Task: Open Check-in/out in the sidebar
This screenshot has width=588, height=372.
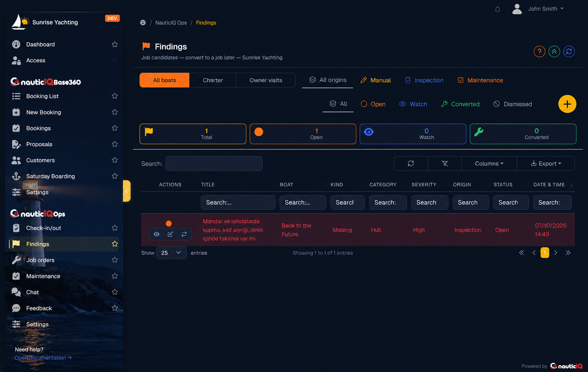Action: click(x=44, y=228)
